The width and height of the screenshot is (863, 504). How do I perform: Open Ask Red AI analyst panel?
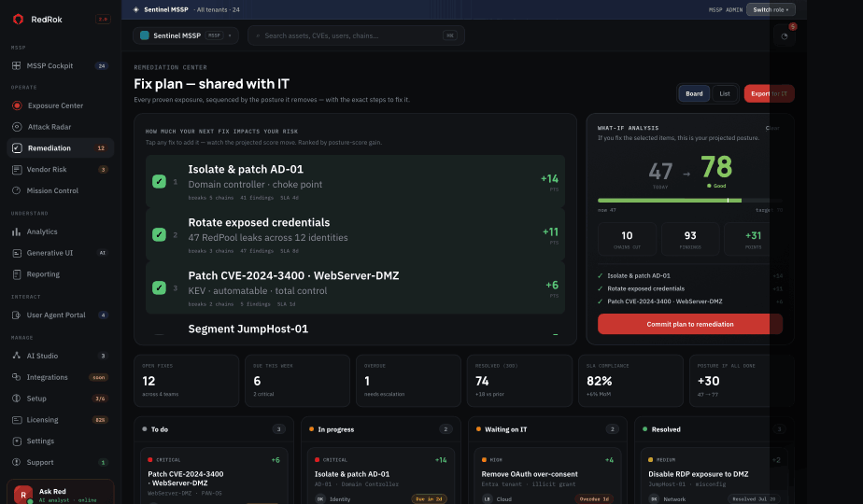(x=60, y=494)
